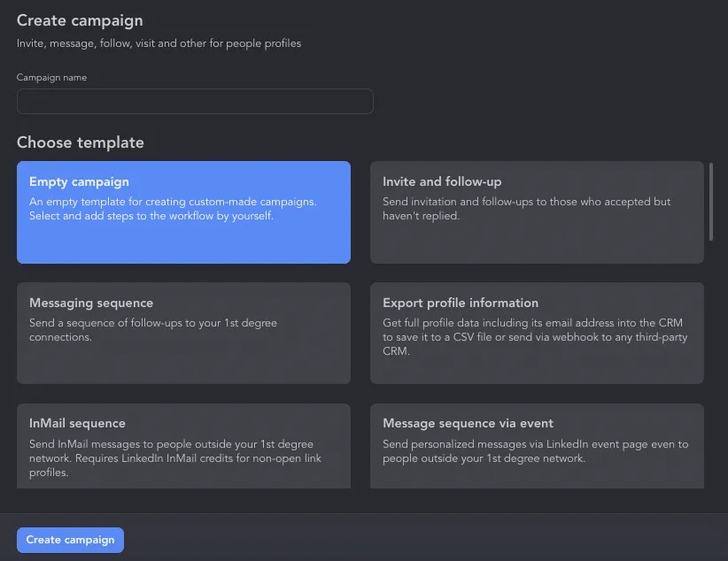Select the Empty campaign template card
This screenshot has width=728, height=561.
point(183,212)
